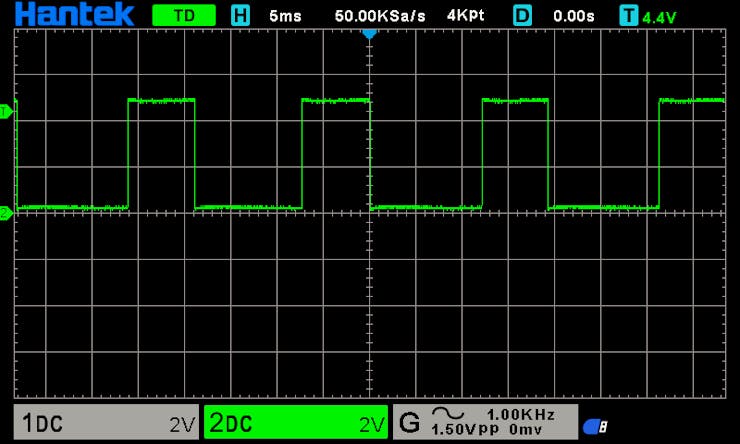Image resolution: width=740 pixels, height=444 pixels.
Task: Click the sine wave generator icon
Action: click(448, 414)
